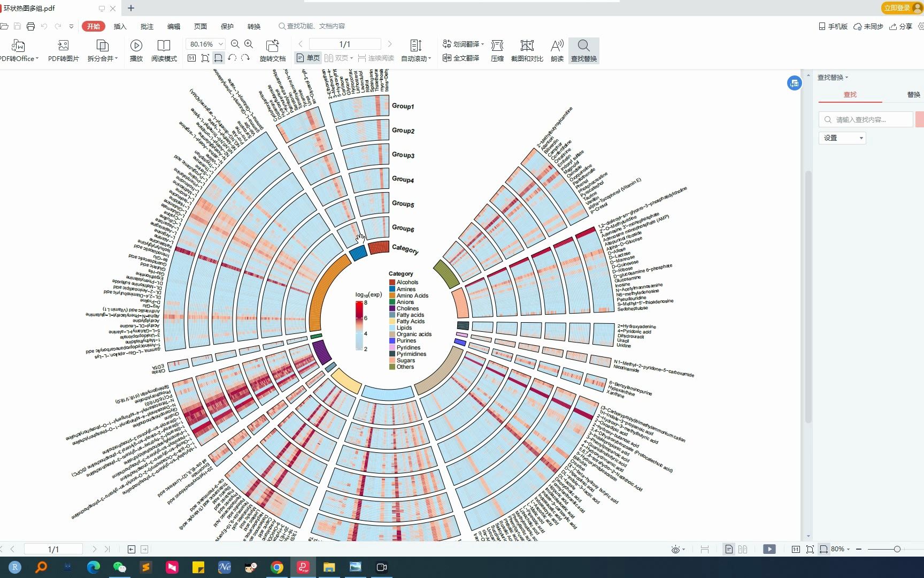Expand the 查找替换 panel title dropdown
This screenshot has height=578, width=924.
pos(847,78)
